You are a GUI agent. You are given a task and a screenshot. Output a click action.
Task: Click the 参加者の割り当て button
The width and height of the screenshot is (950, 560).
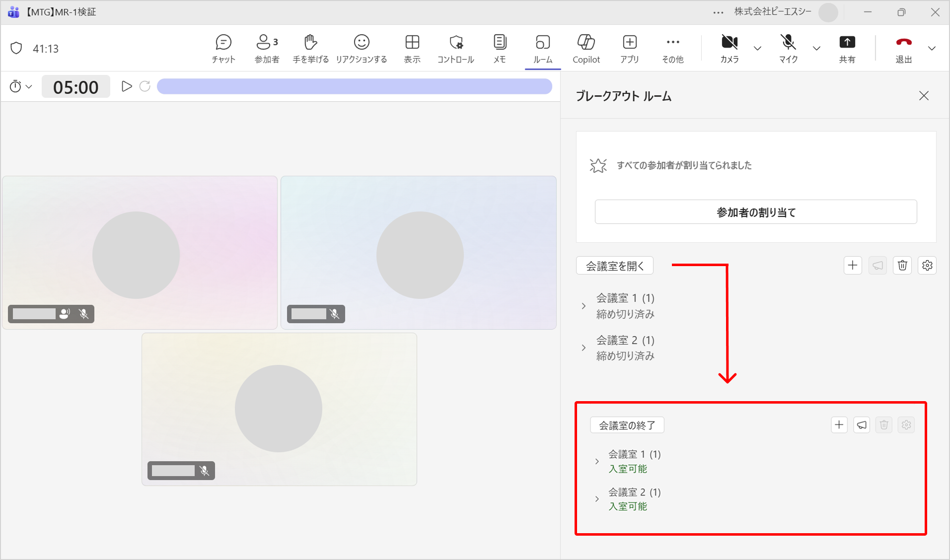pyautogui.click(x=755, y=212)
